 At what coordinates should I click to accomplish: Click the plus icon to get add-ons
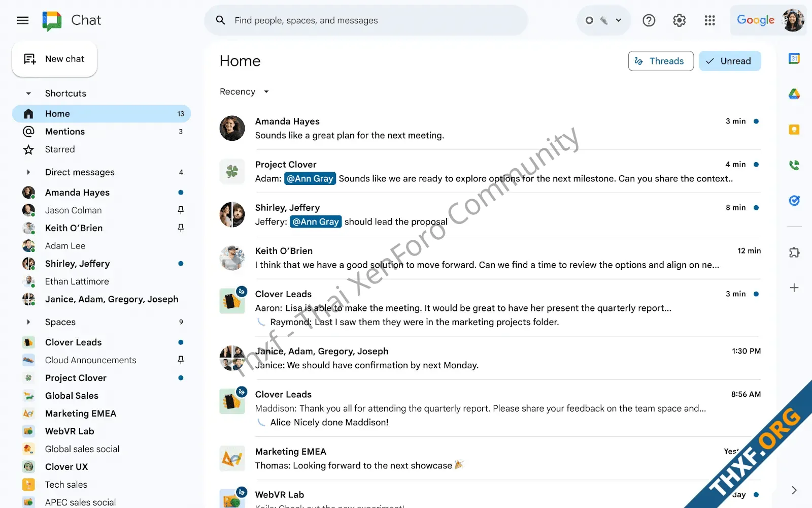(794, 288)
